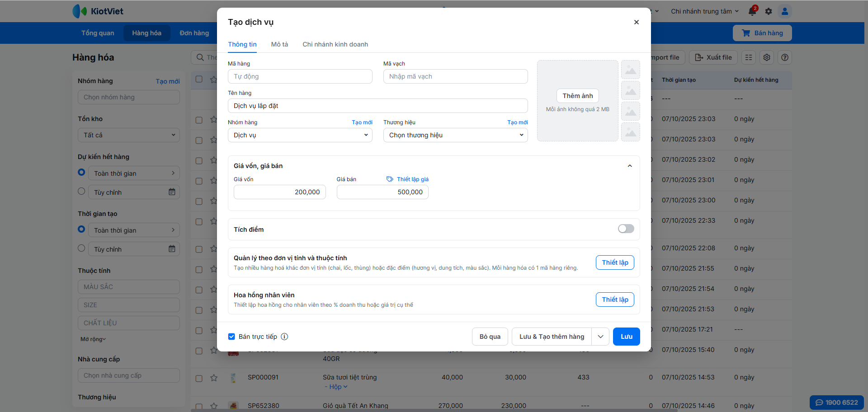Click the notification bell icon
The width and height of the screenshot is (868, 412).
(752, 11)
